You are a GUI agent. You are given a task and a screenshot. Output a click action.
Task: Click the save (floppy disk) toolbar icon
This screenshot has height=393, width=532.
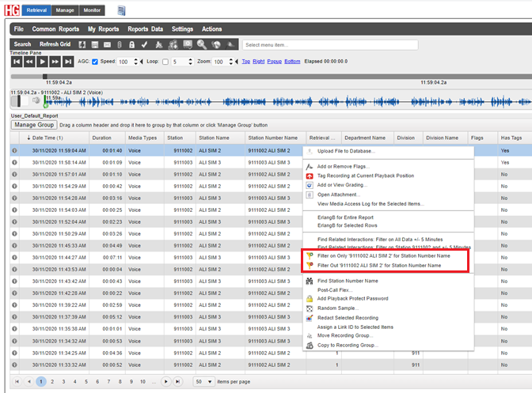tap(95, 44)
